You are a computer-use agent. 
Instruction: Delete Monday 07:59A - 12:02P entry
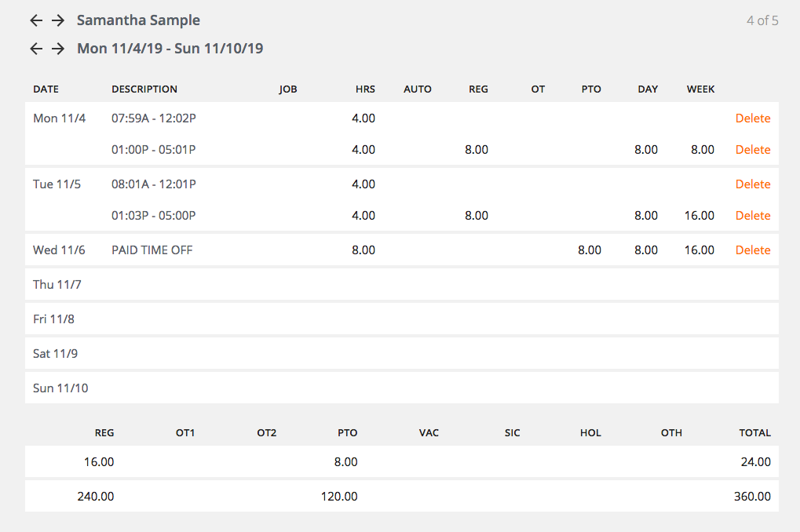pyautogui.click(x=752, y=118)
